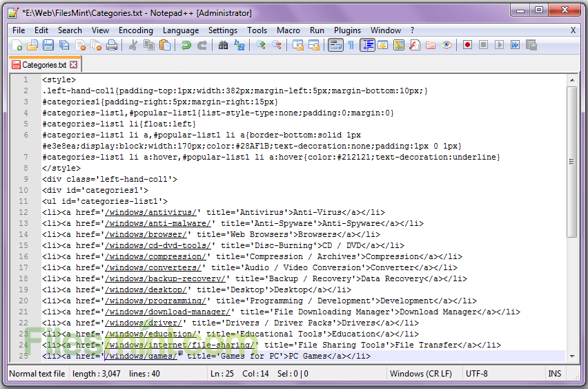Open Find with the binoculars icon
This screenshot has width=588, height=389.
223,45
